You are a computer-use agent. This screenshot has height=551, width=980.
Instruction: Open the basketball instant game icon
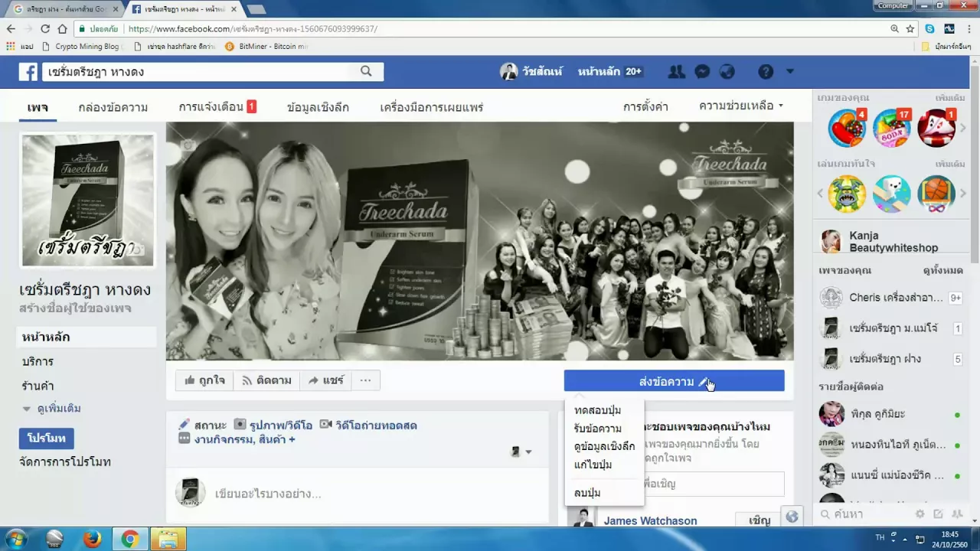click(936, 194)
